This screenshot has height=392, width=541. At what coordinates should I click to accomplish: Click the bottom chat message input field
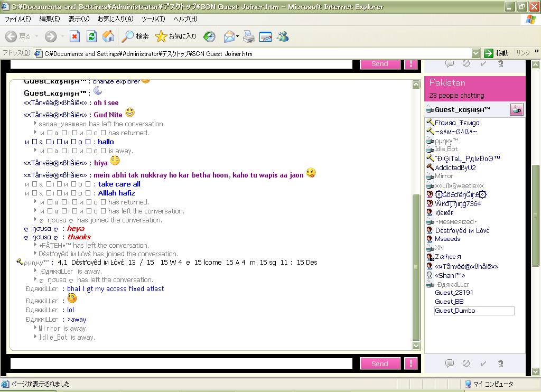[x=181, y=363]
